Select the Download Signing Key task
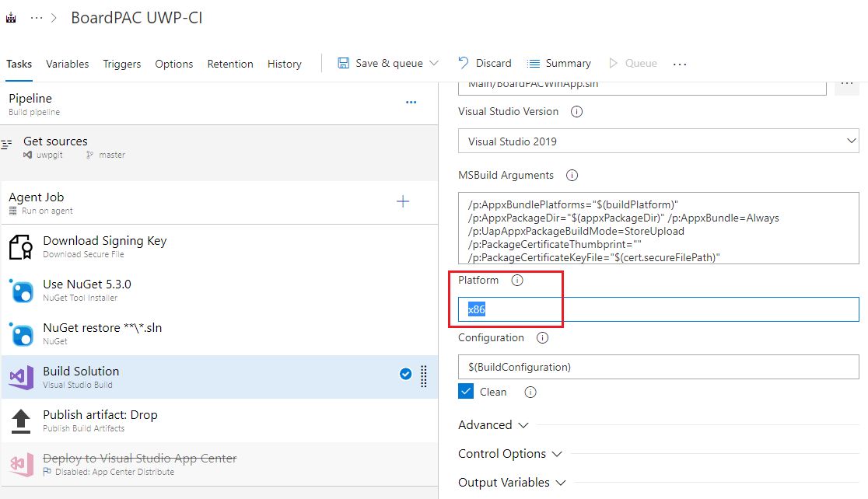The image size is (868, 499). tap(219, 246)
